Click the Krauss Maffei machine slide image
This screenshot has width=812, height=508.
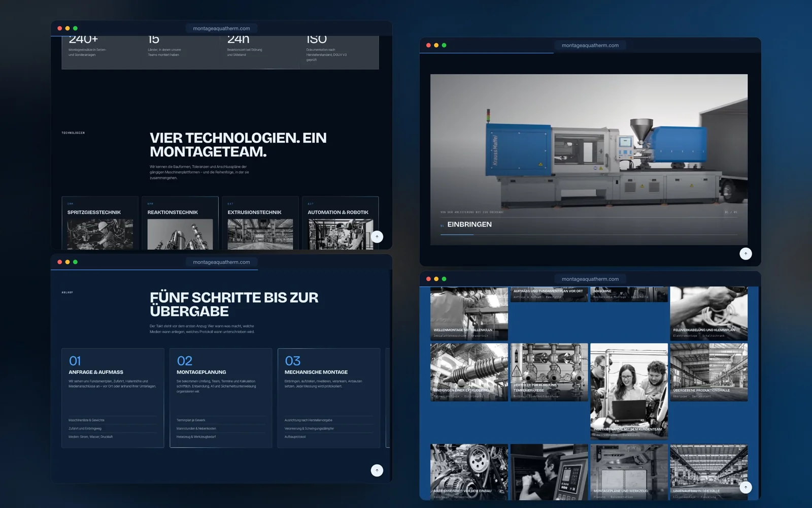pyautogui.click(x=589, y=160)
